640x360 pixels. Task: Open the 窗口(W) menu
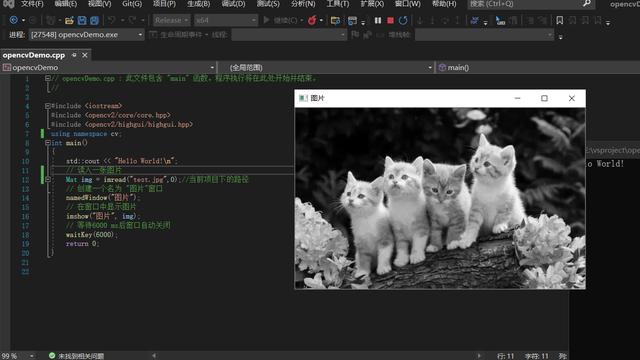coord(407,4)
